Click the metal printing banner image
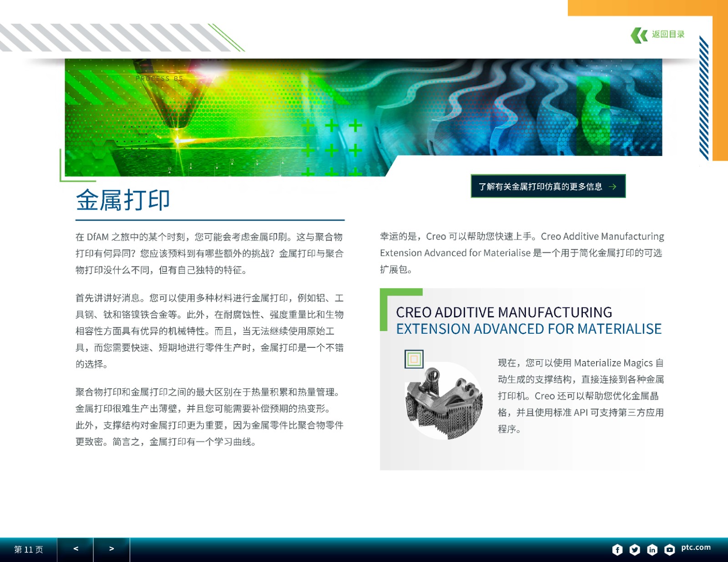 click(x=363, y=117)
